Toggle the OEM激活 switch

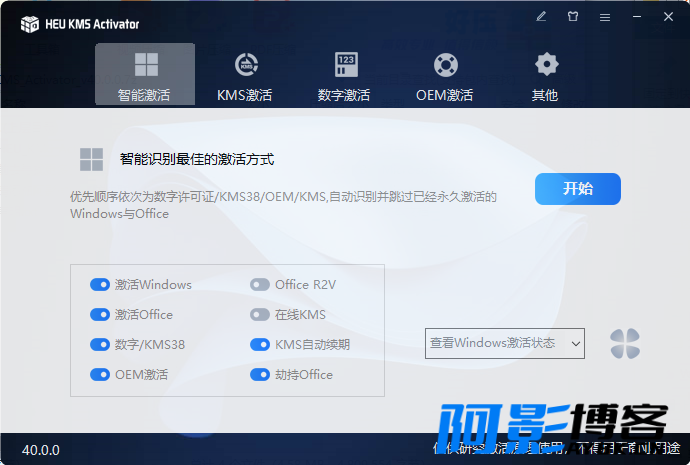point(100,375)
